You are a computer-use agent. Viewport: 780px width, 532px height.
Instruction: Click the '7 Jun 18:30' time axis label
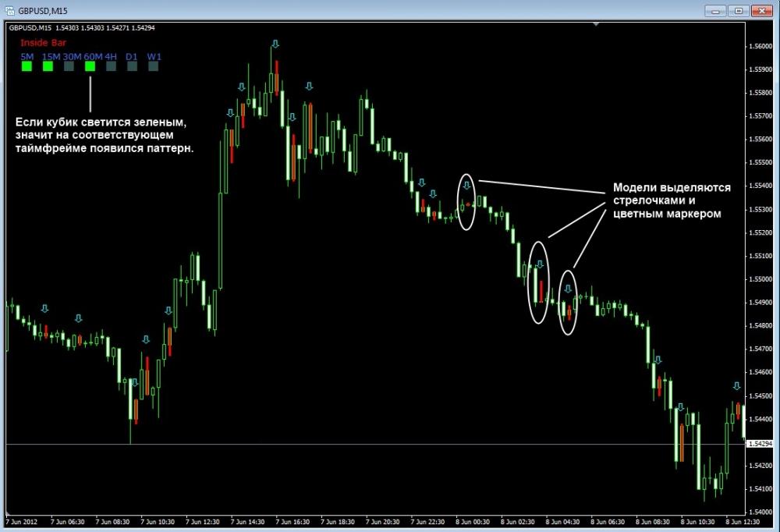[x=338, y=522]
